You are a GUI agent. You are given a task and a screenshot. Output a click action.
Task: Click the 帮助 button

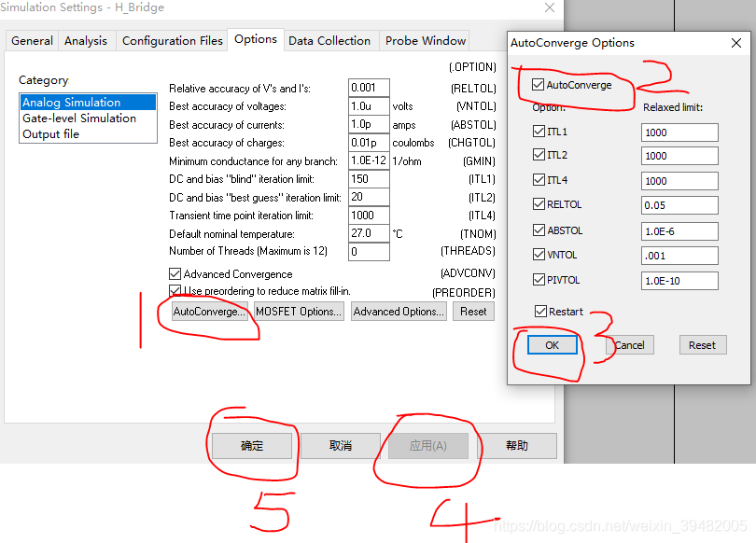517,446
